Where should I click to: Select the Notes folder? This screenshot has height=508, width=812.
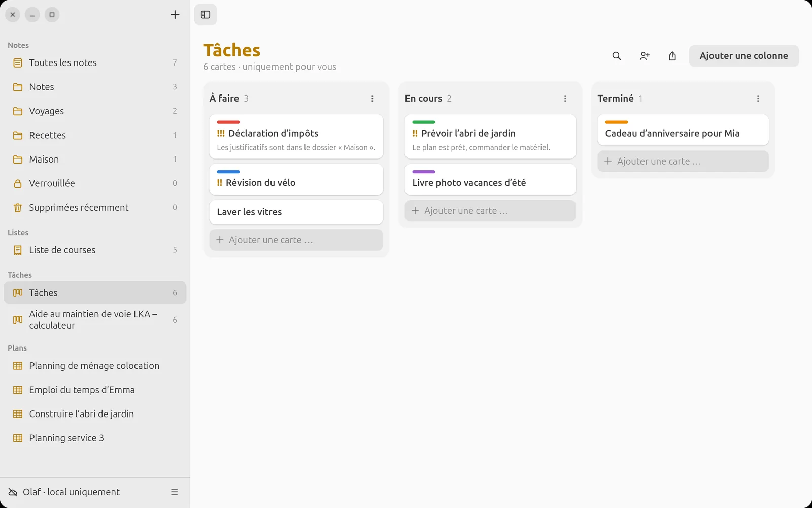tap(95, 87)
